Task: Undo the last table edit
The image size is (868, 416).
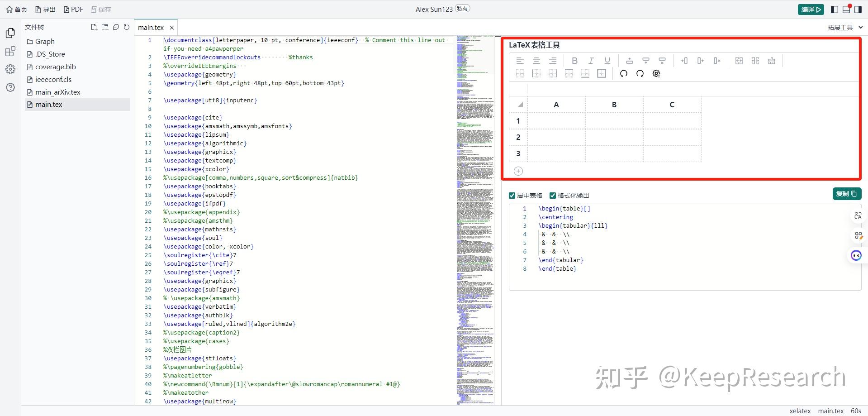Action: click(623, 73)
